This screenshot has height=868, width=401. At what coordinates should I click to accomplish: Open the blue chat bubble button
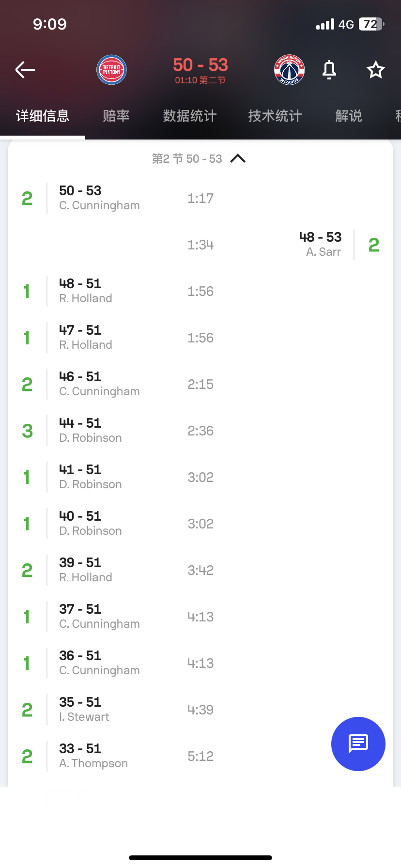[x=358, y=744]
